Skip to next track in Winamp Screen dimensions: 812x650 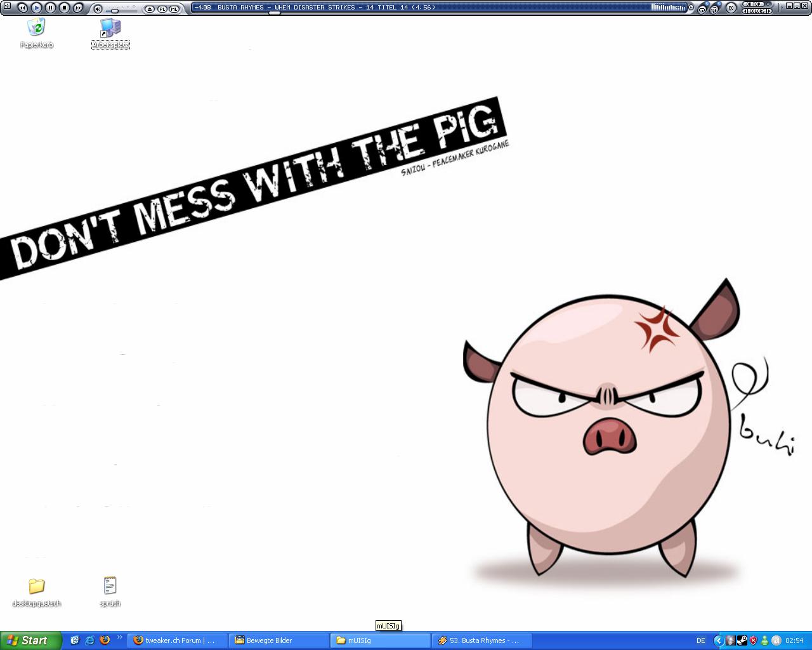[78, 8]
